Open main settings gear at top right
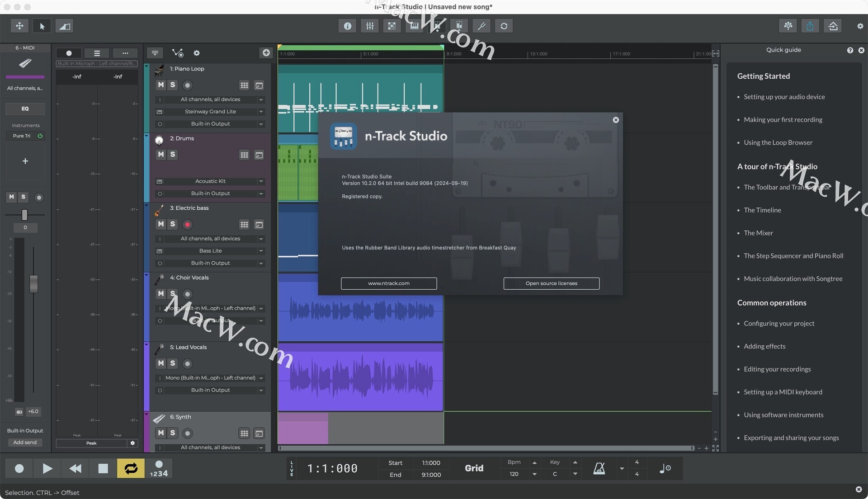868x499 pixels. pyautogui.click(x=860, y=26)
